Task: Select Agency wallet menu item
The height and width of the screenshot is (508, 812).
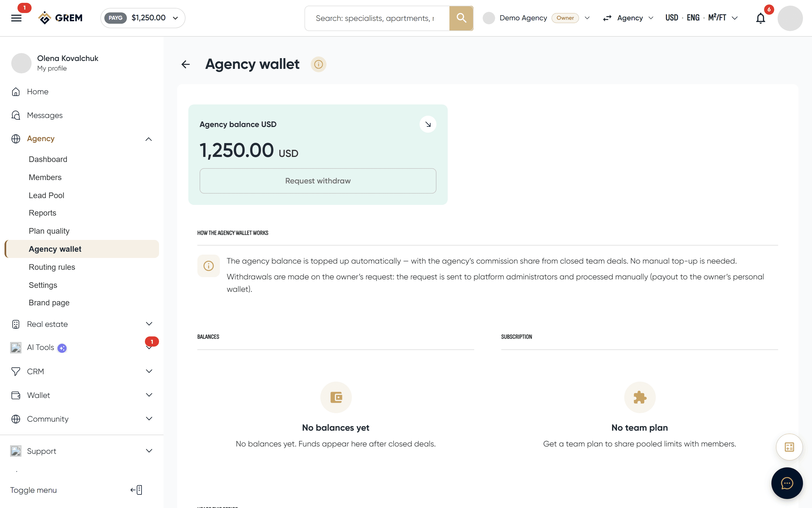Action: 82,249
